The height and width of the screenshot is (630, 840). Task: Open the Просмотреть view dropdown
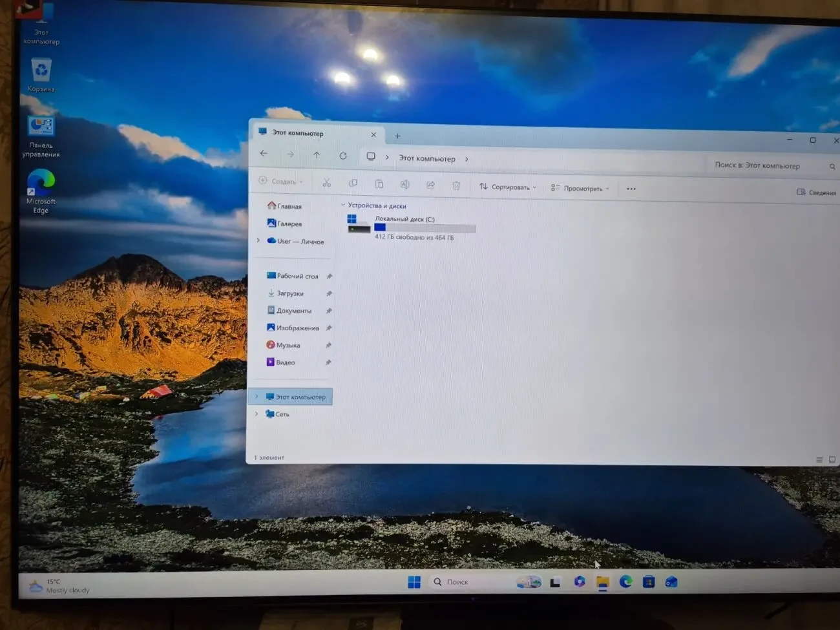point(580,188)
